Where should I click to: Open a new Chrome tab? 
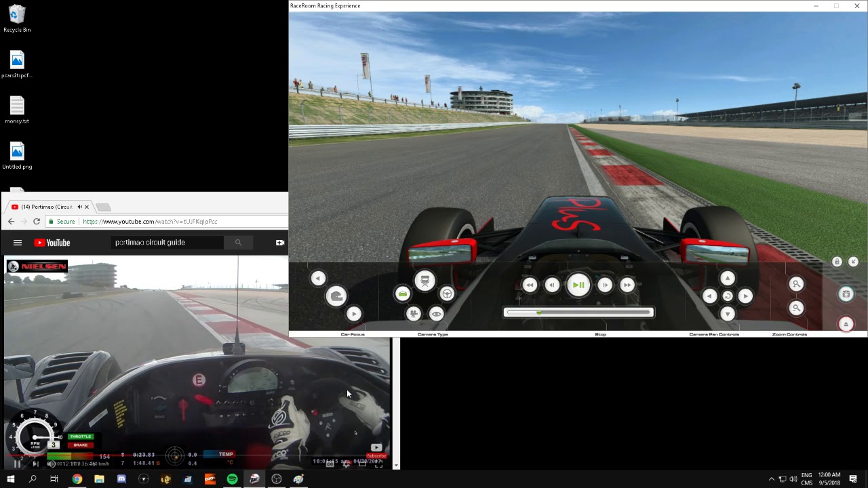point(103,207)
